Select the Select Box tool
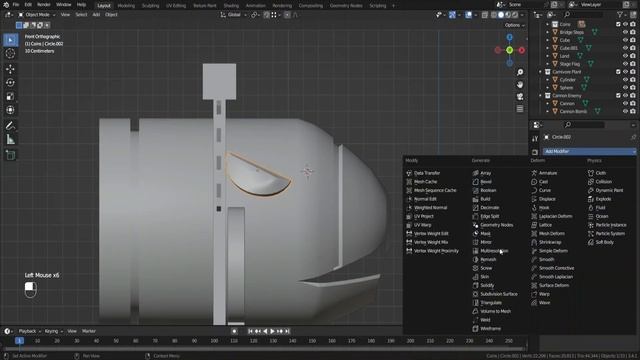This screenshot has width=640, height=360. (11, 40)
